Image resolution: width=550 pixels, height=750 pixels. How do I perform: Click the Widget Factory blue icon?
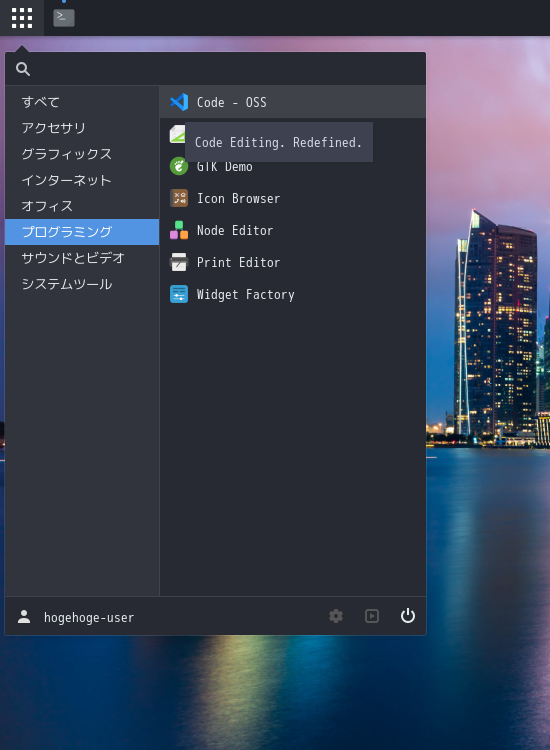click(179, 294)
